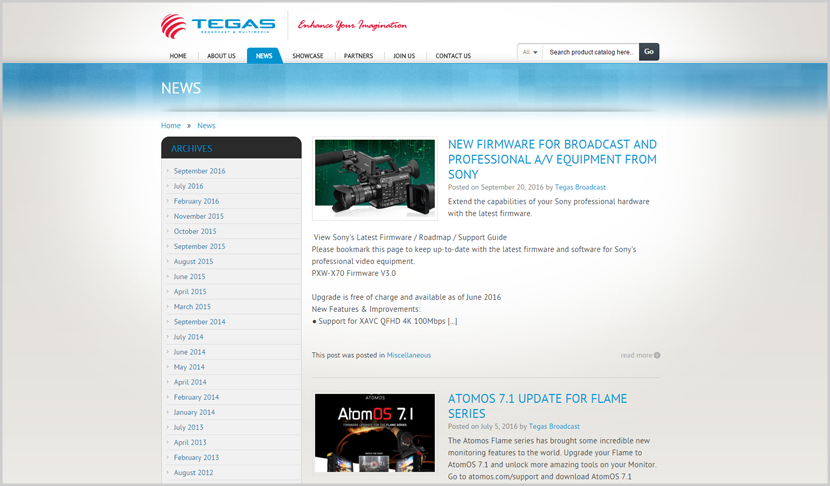Open the Join Us menu item
This screenshot has width=830, height=486.
click(404, 56)
